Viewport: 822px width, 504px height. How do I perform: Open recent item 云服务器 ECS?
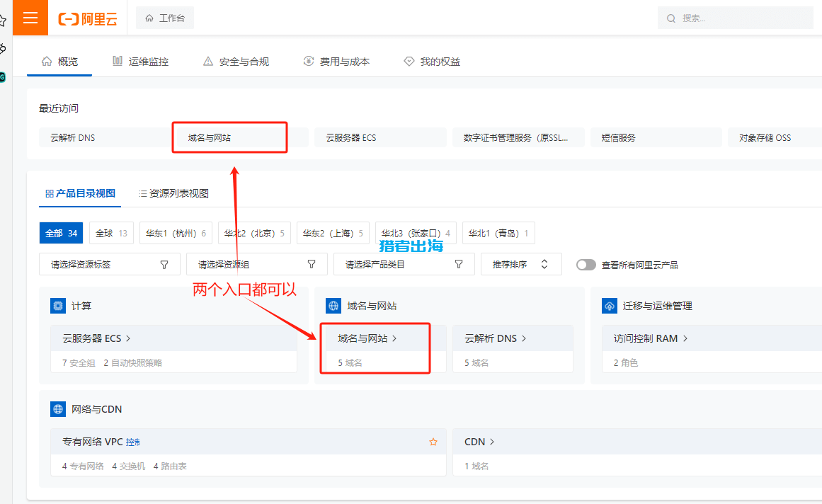380,137
